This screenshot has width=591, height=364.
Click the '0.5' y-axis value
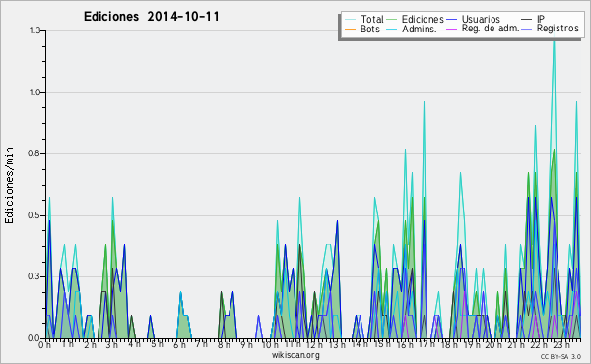(x=34, y=215)
